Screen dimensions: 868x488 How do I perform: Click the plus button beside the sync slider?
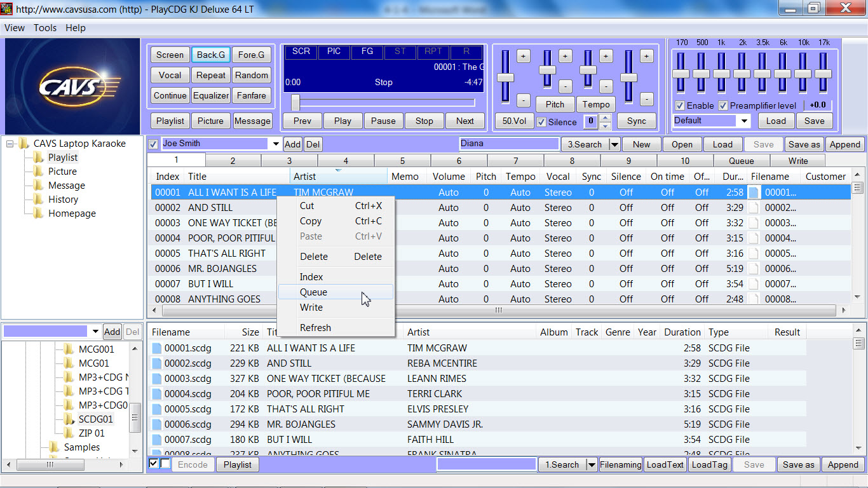pyautogui.click(x=647, y=56)
